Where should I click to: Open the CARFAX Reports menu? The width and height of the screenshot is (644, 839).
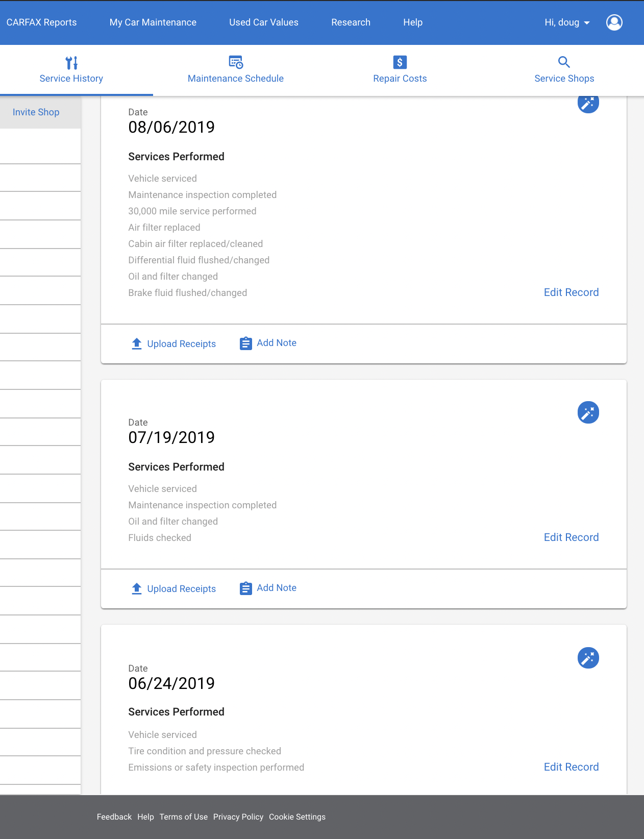[x=42, y=22]
